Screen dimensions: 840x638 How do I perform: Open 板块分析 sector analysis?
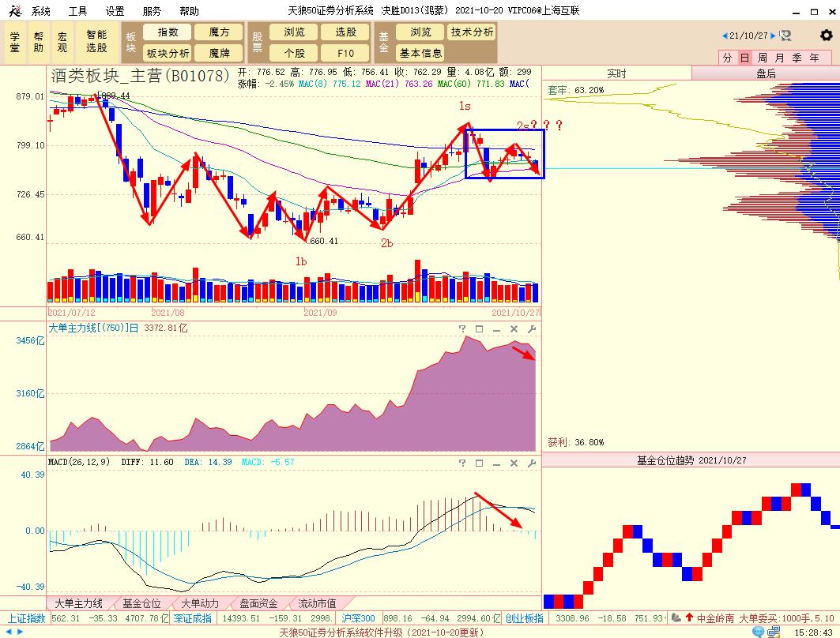tap(168, 53)
